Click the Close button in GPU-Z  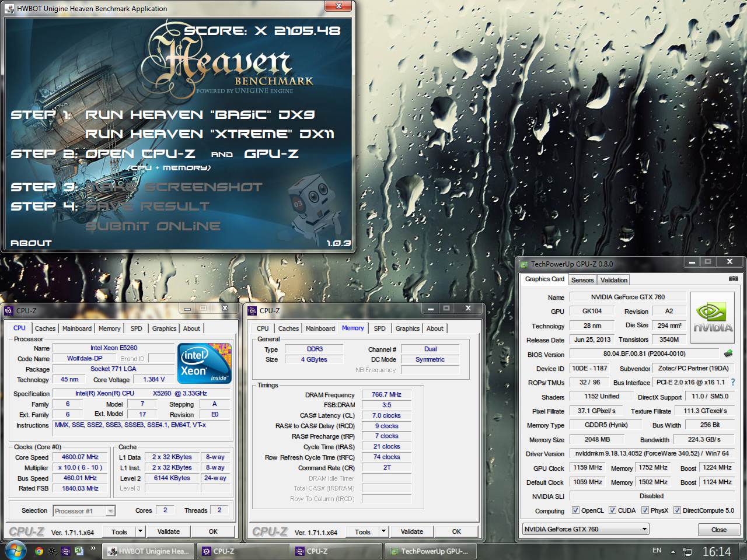(719, 530)
